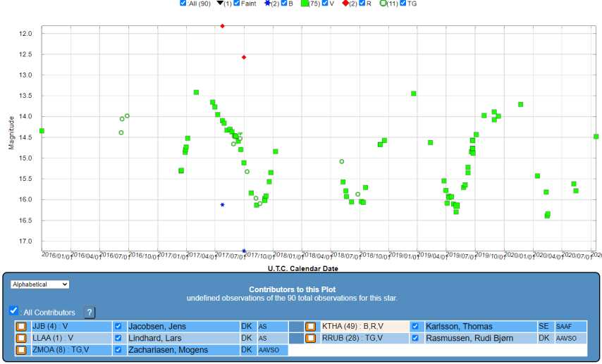Click the orange highlight icon beside KTHA
The width and height of the screenshot is (602, 364).
click(x=310, y=327)
